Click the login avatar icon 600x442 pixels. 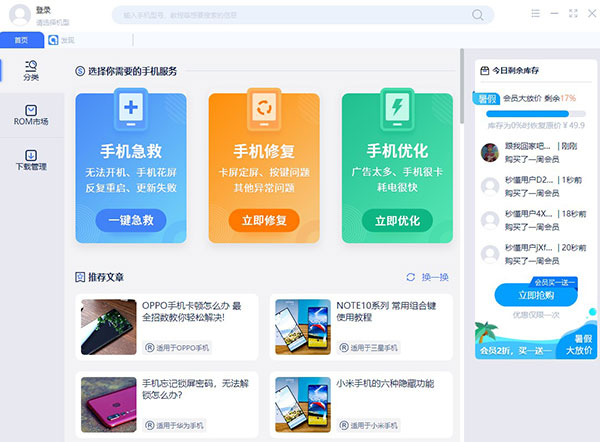tap(17, 14)
